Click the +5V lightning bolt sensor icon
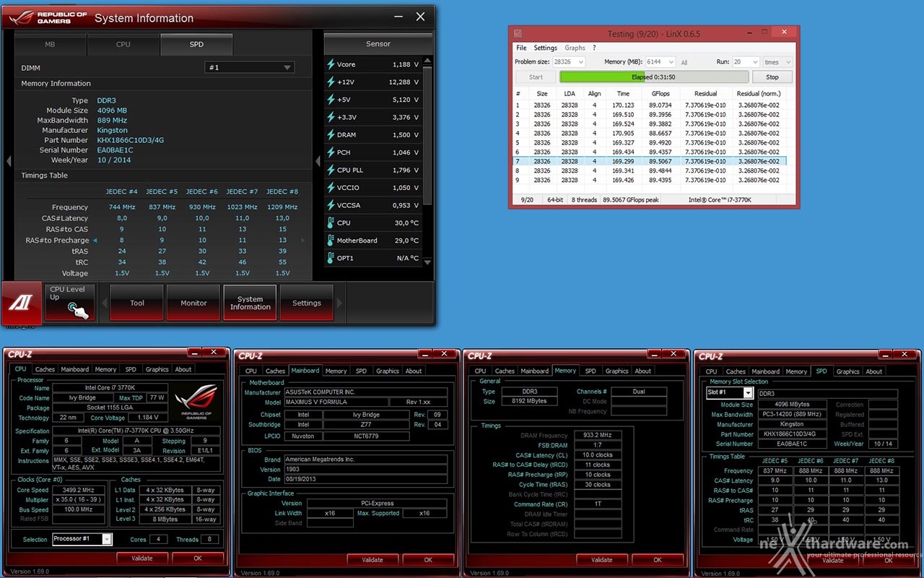The image size is (924, 578). [x=331, y=100]
